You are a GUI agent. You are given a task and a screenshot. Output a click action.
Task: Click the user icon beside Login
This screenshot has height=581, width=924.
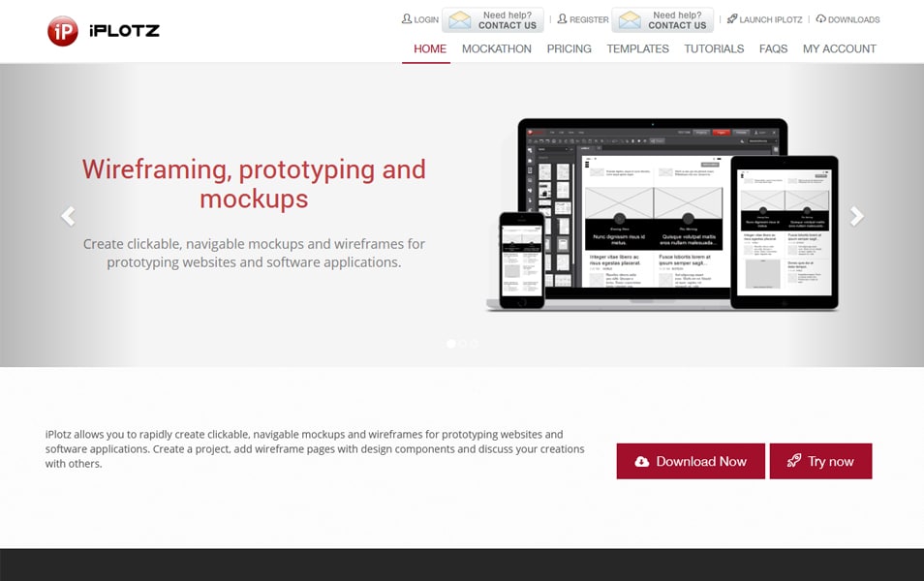pyautogui.click(x=407, y=18)
